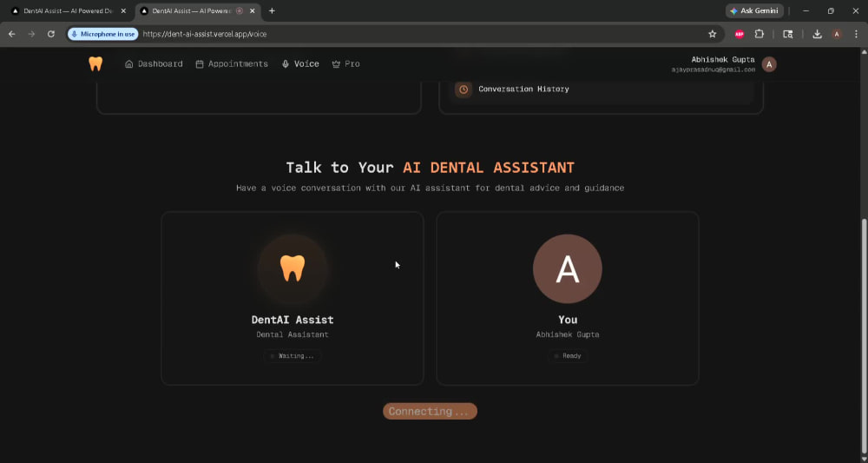Select the Voice nav item
This screenshot has height=463, width=868.
pyautogui.click(x=300, y=63)
